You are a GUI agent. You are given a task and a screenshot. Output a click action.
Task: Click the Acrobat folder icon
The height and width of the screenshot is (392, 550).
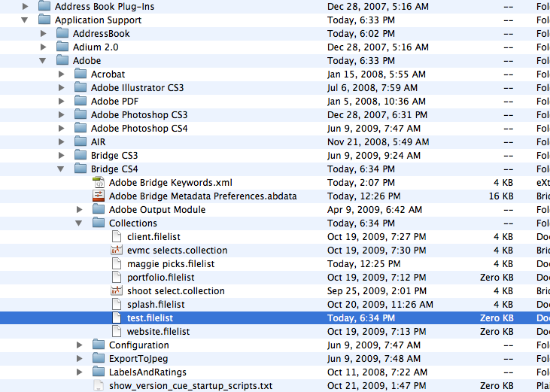pyautogui.click(x=81, y=74)
